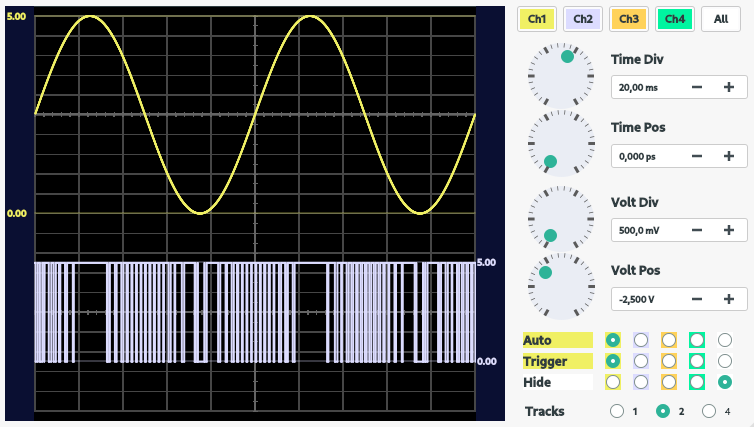Click the minus button for Time Div
The height and width of the screenshot is (427, 754).
(697, 88)
